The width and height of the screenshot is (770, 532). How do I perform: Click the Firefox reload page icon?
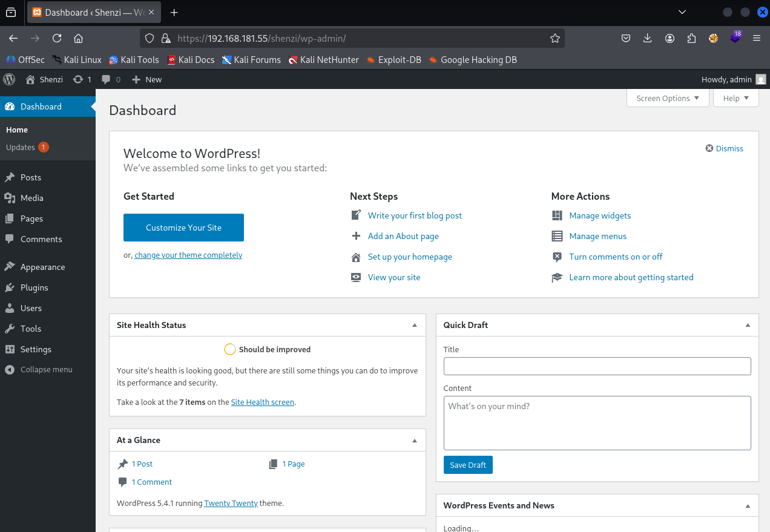point(57,38)
